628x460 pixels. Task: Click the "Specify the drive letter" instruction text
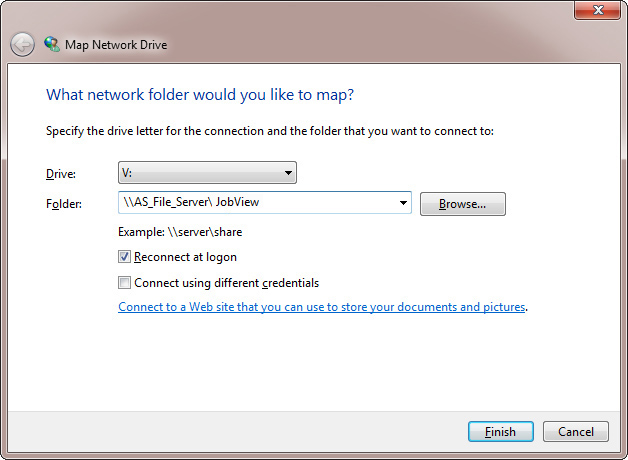coord(270,130)
